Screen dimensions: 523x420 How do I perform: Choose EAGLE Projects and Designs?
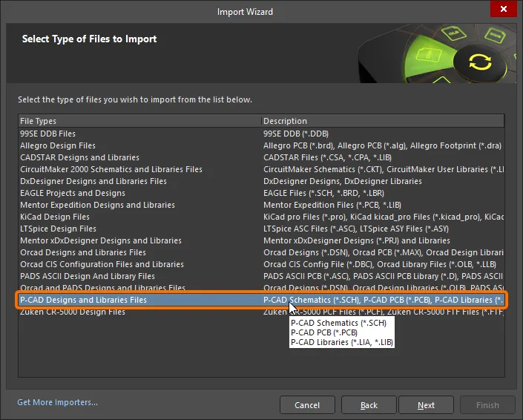(x=261, y=193)
